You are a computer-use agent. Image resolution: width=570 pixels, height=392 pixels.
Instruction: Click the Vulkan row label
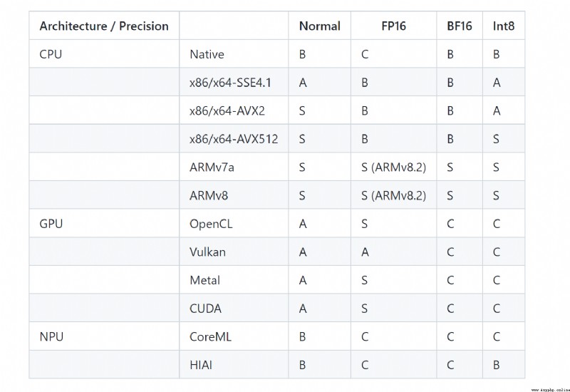pyautogui.click(x=207, y=252)
